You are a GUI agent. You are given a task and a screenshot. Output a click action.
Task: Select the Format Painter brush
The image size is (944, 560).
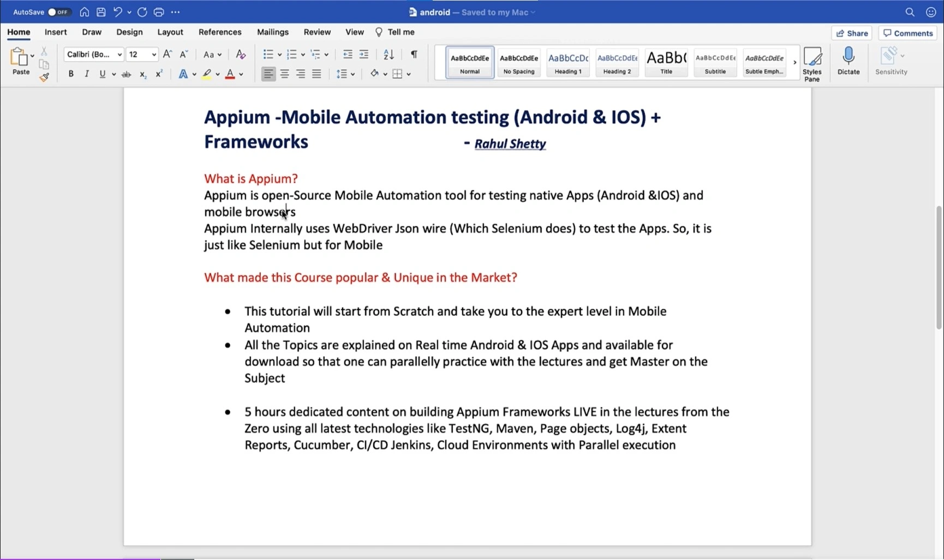click(x=44, y=77)
